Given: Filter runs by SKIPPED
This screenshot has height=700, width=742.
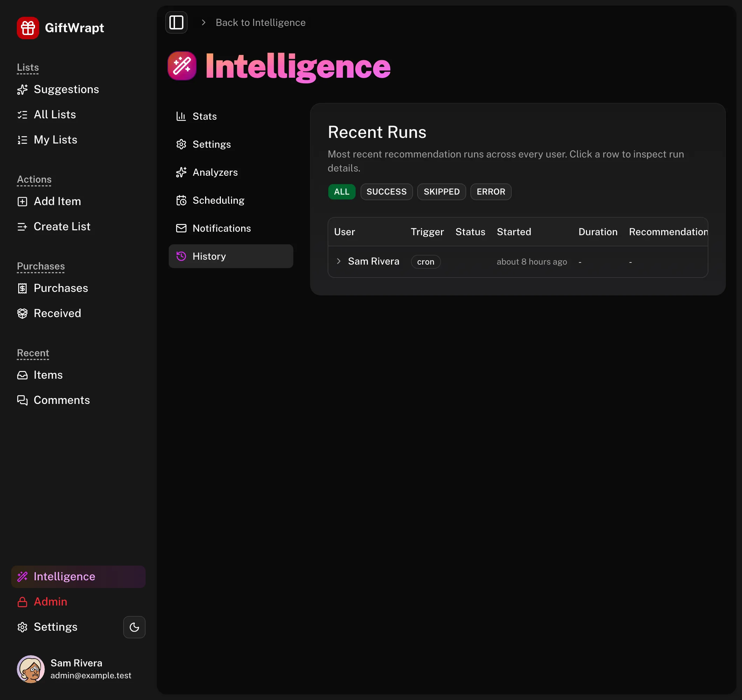Looking at the screenshot, I should [442, 192].
